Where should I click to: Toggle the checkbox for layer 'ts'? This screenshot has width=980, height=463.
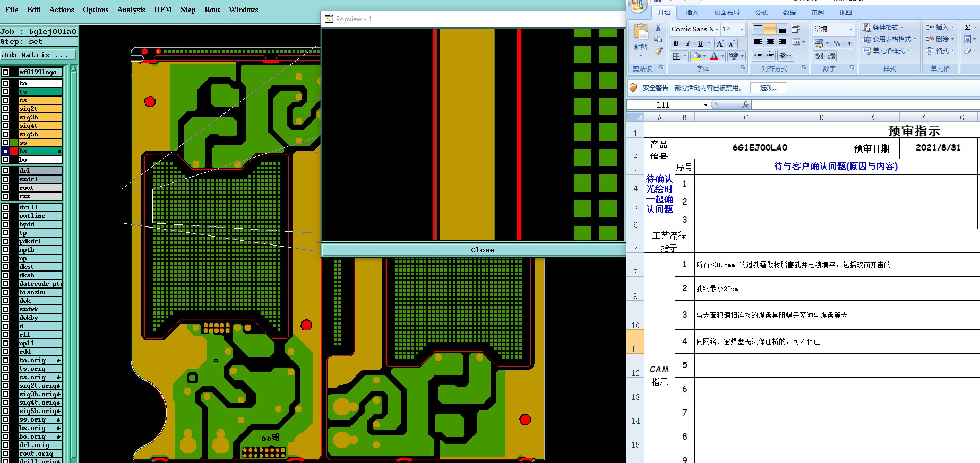tap(5, 92)
